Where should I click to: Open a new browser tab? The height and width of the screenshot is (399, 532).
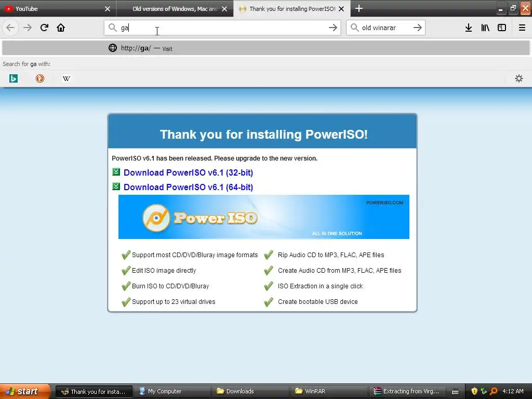(x=358, y=8)
